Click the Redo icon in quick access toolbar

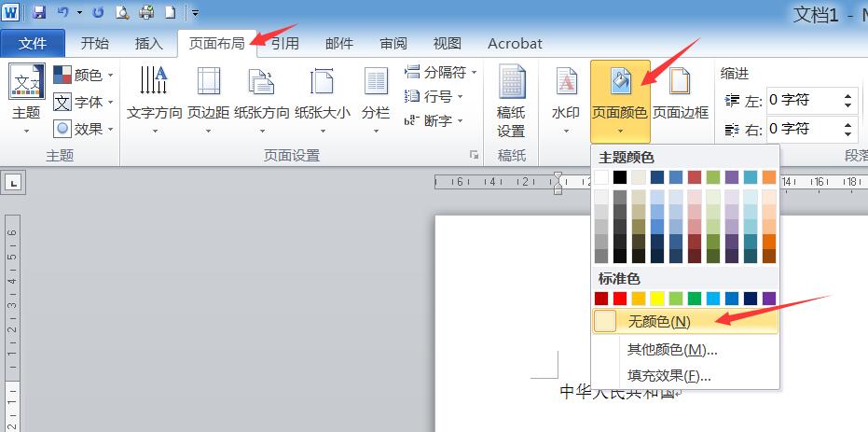point(98,11)
